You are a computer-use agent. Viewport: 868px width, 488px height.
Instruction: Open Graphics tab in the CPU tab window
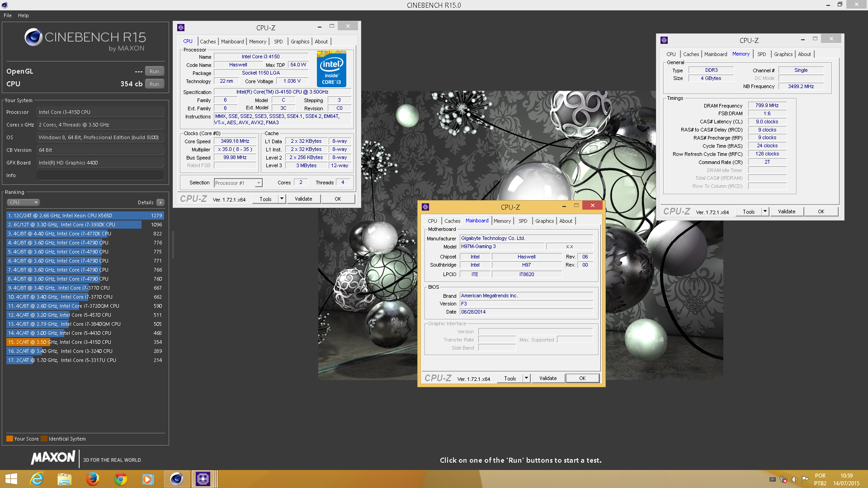click(x=300, y=42)
